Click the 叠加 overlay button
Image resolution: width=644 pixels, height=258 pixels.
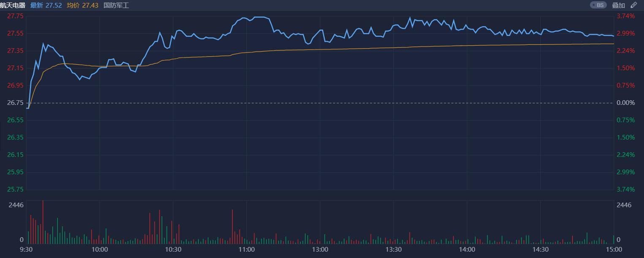(x=618, y=5)
